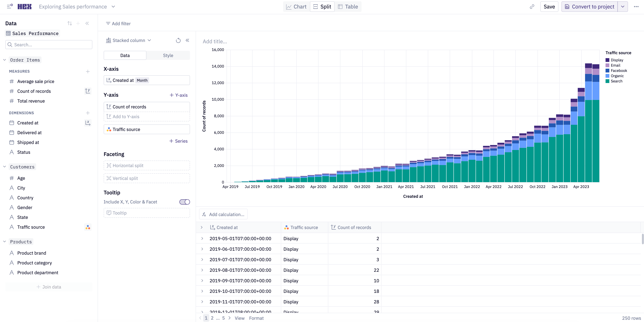644x322 pixels.
Task: Collapse the Products section
Action: [x=5, y=242]
